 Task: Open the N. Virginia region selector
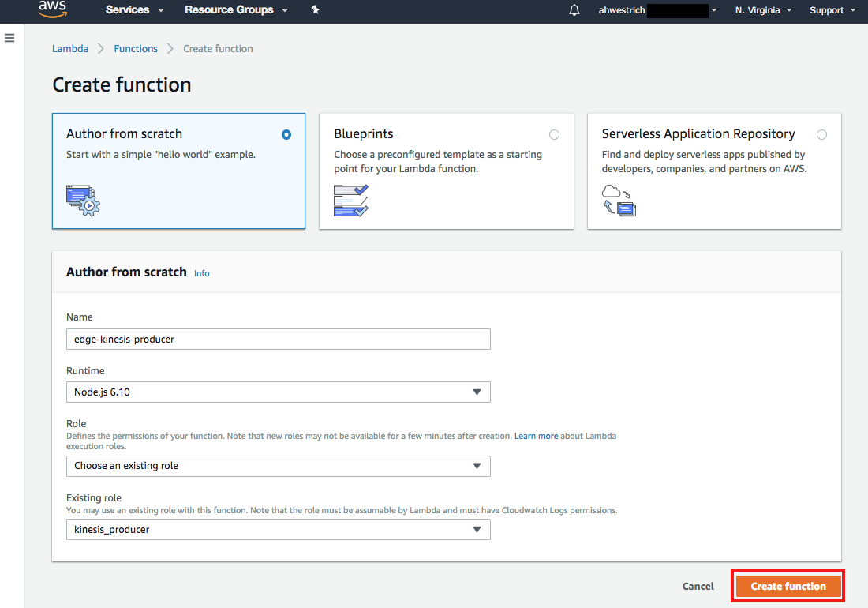(x=763, y=10)
